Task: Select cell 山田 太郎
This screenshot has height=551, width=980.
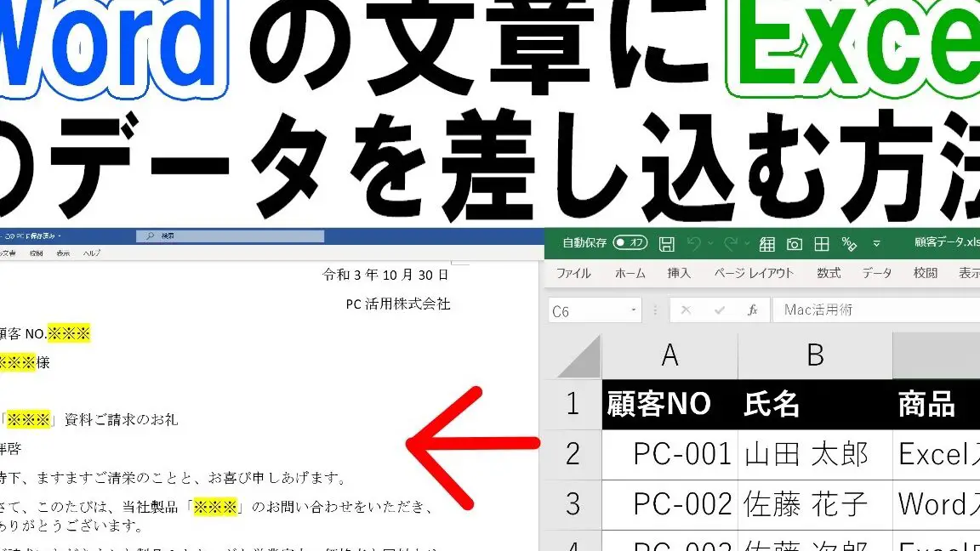Action: tap(815, 454)
